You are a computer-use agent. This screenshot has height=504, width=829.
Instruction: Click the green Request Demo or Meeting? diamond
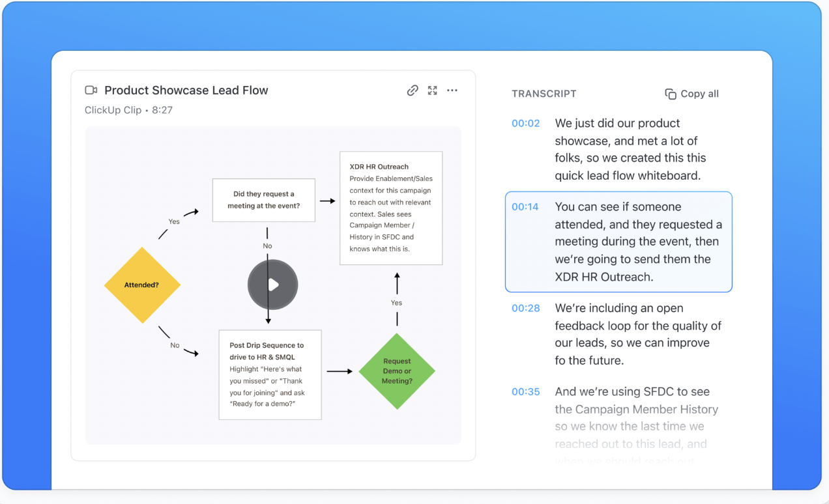click(397, 371)
